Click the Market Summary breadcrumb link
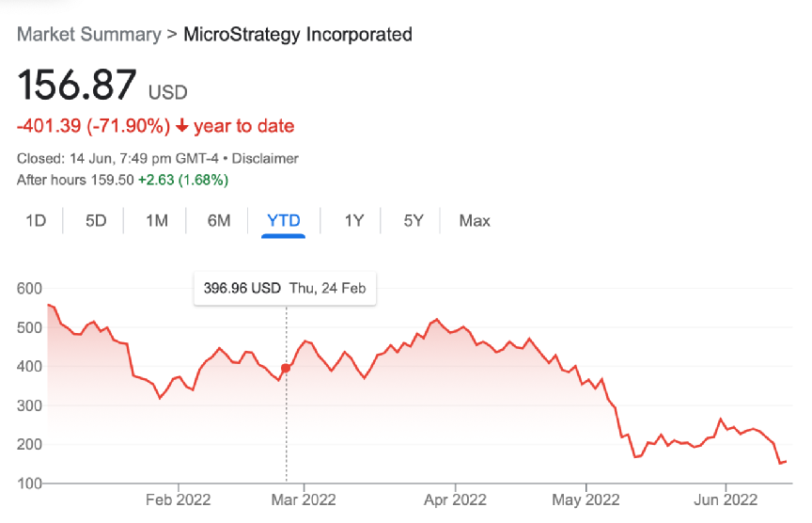The height and width of the screenshot is (523, 812). coord(89,35)
